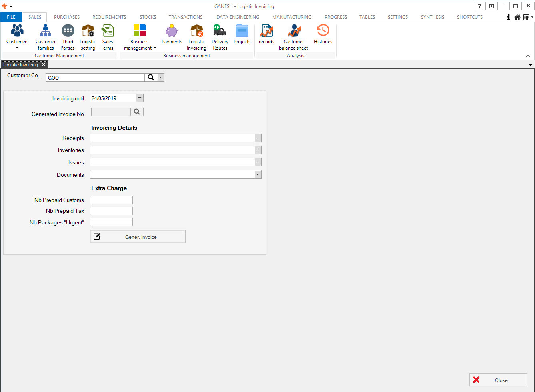Expand the Documents dropdown list
535x392 pixels.
(258, 175)
